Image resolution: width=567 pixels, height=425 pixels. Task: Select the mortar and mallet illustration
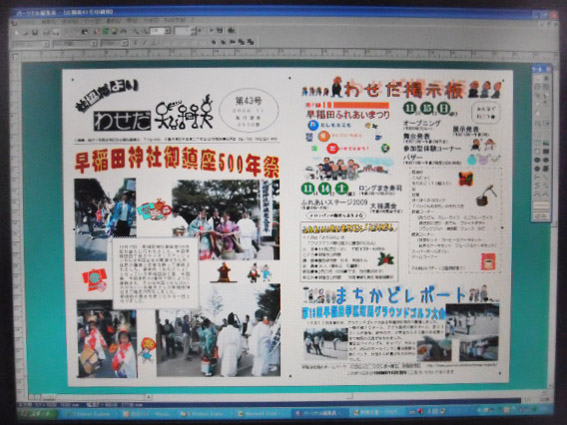click(486, 196)
